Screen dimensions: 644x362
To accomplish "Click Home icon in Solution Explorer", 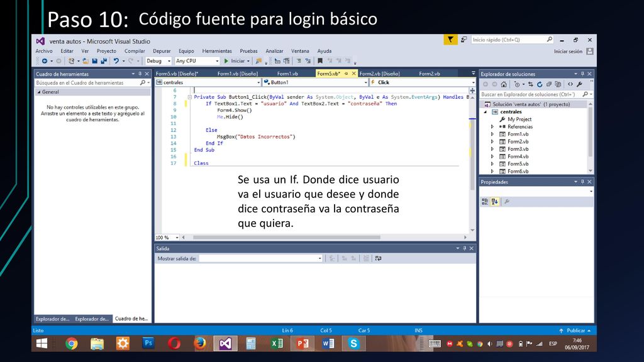I will click(x=504, y=84).
